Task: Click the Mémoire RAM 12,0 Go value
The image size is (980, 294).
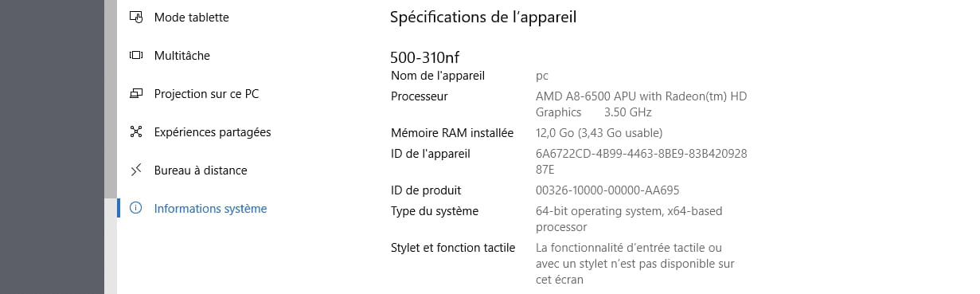Action: (599, 133)
